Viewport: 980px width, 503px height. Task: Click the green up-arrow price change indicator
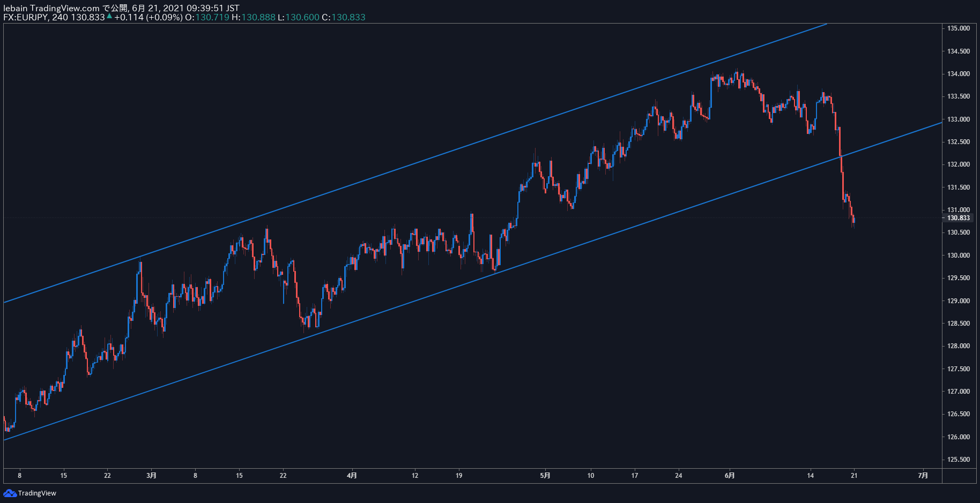pos(109,17)
